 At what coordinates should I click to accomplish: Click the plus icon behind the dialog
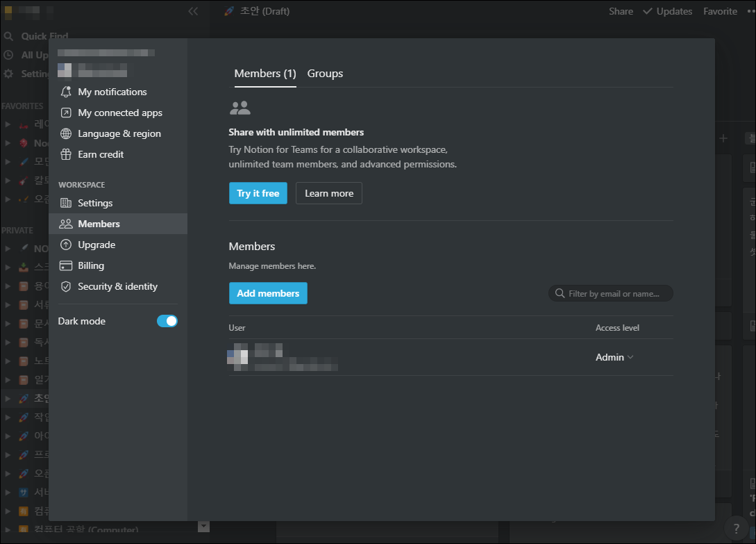723,138
